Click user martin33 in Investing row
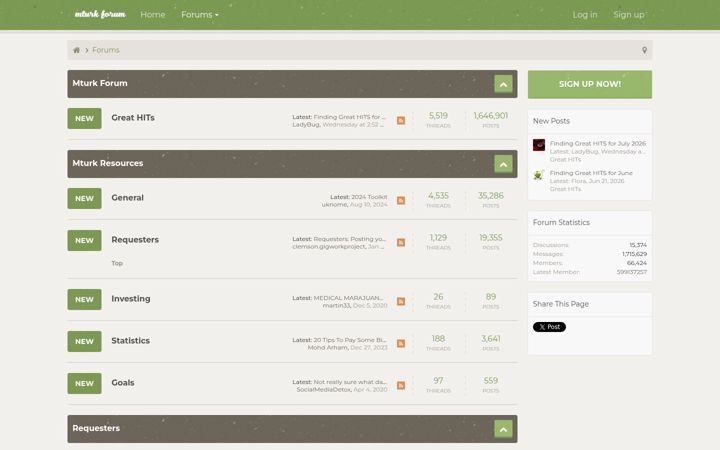The image size is (720, 450). (337, 305)
